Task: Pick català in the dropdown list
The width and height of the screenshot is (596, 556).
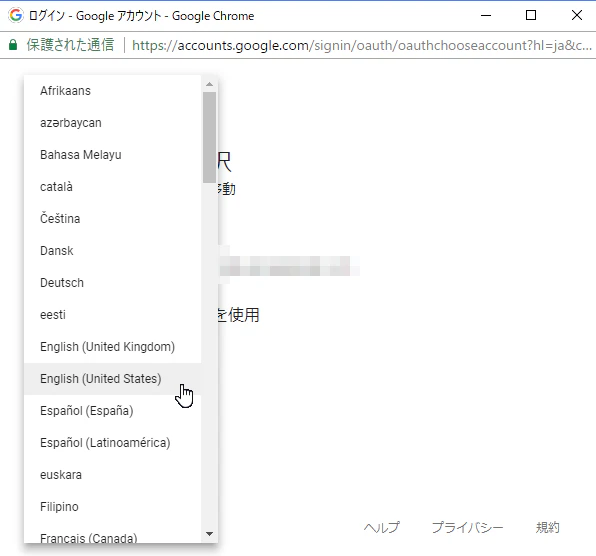Action: pyautogui.click(x=113, y=187)
